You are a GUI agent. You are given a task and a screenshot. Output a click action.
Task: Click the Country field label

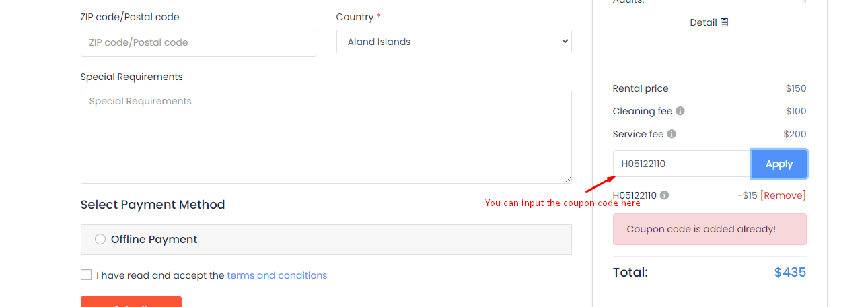[355, 17]
